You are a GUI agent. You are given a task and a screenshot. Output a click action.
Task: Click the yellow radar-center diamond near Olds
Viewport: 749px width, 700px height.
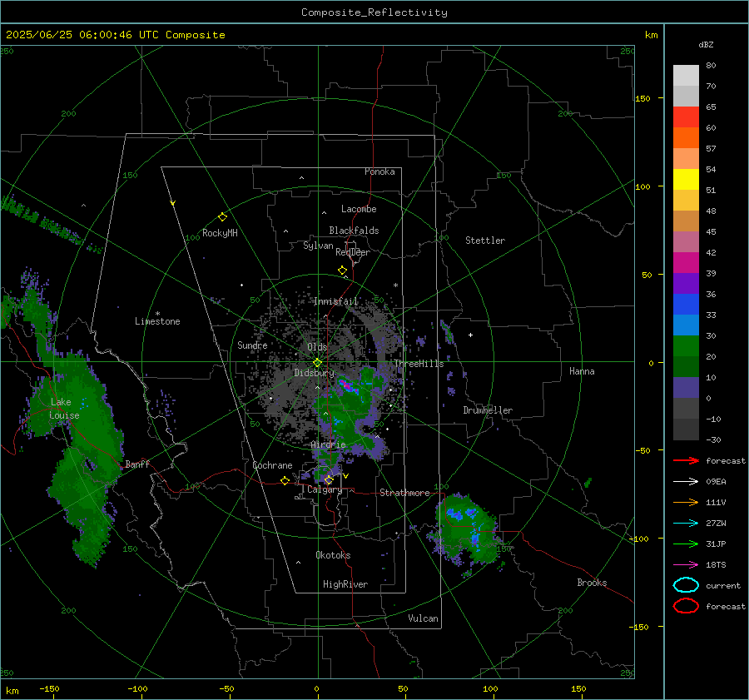317,362
